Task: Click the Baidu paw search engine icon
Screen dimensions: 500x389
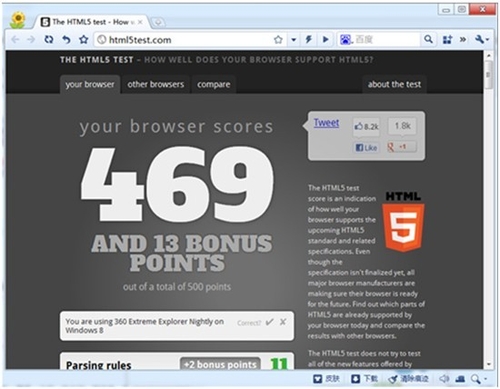Action: pos(346,40)
